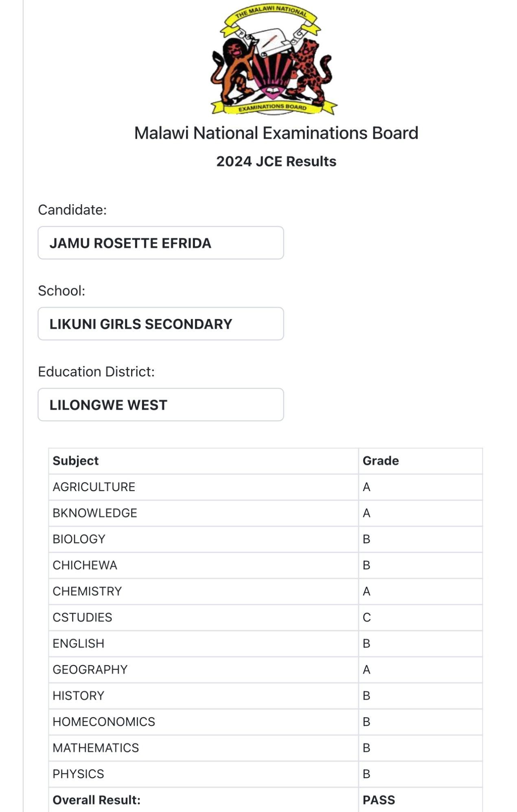Select the HOMECONOMICS row
Image resolution: width=517 pixels, height=812 pixels.
coord(265,722)
